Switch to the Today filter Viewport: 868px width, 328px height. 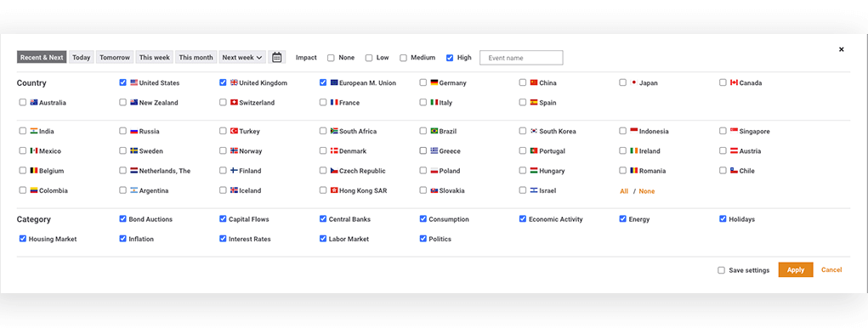pos(82,57)
